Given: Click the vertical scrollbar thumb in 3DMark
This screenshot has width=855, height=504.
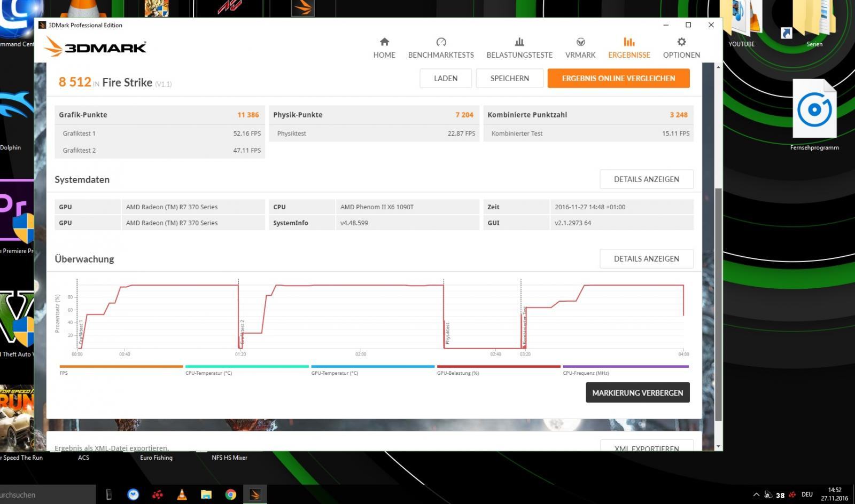Looking at the screenshot, I should pyautogui.click(x=718, y=304).
